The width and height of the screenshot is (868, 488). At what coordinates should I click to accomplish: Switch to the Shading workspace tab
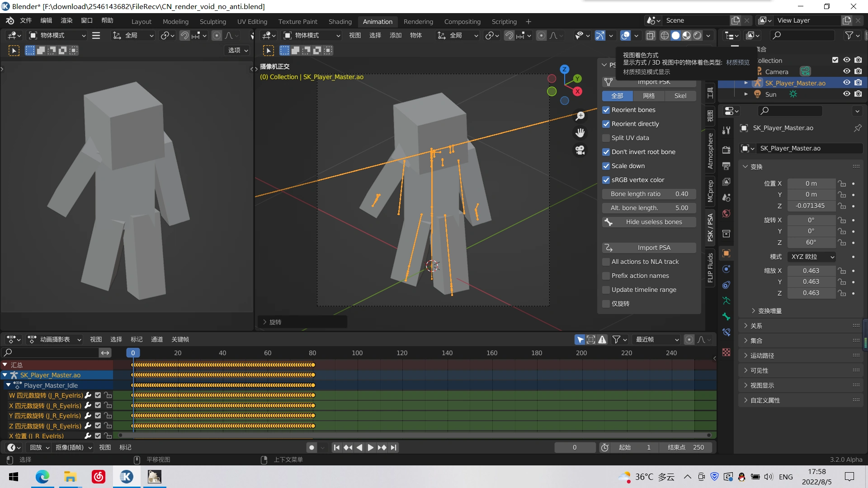click(340, 21)
